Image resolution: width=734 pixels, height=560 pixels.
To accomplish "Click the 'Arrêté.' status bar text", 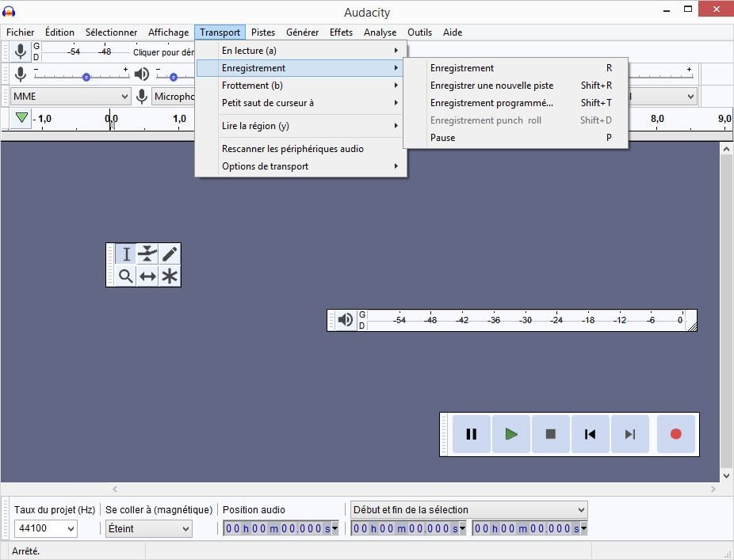I will click(25, 551).
